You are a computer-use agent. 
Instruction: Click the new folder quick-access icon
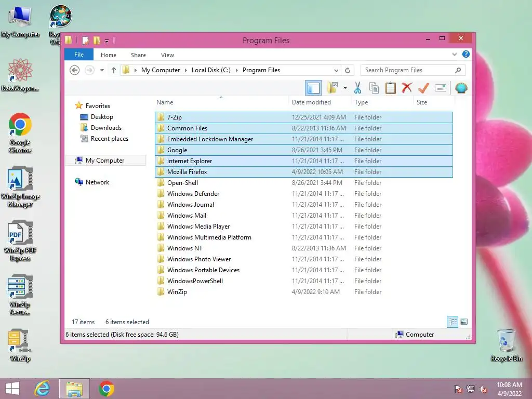pos(97,41)
